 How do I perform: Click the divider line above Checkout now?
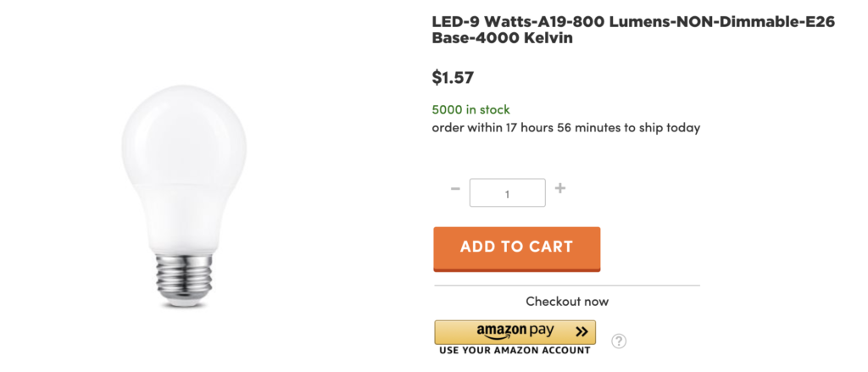(x=567, y=286)
